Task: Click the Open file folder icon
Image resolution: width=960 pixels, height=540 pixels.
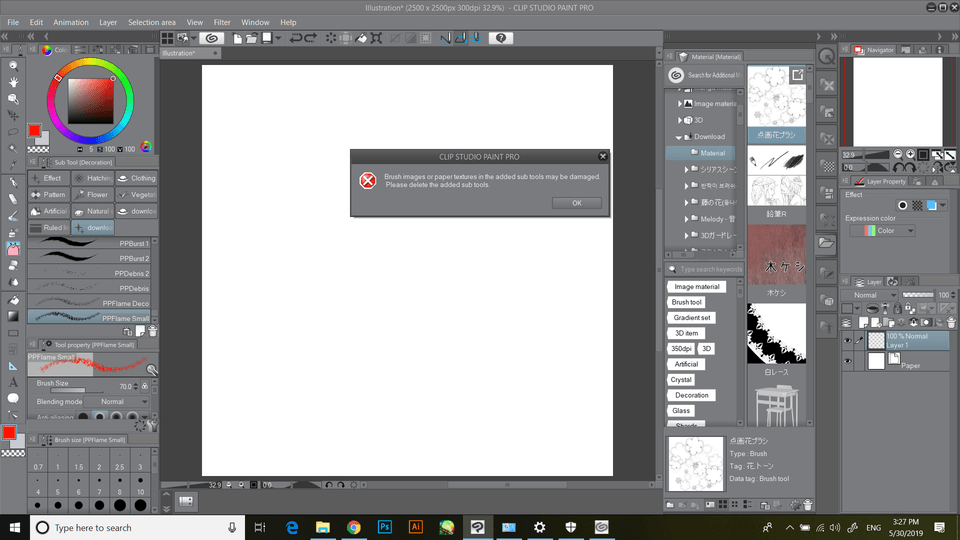Action: [252, 38]
